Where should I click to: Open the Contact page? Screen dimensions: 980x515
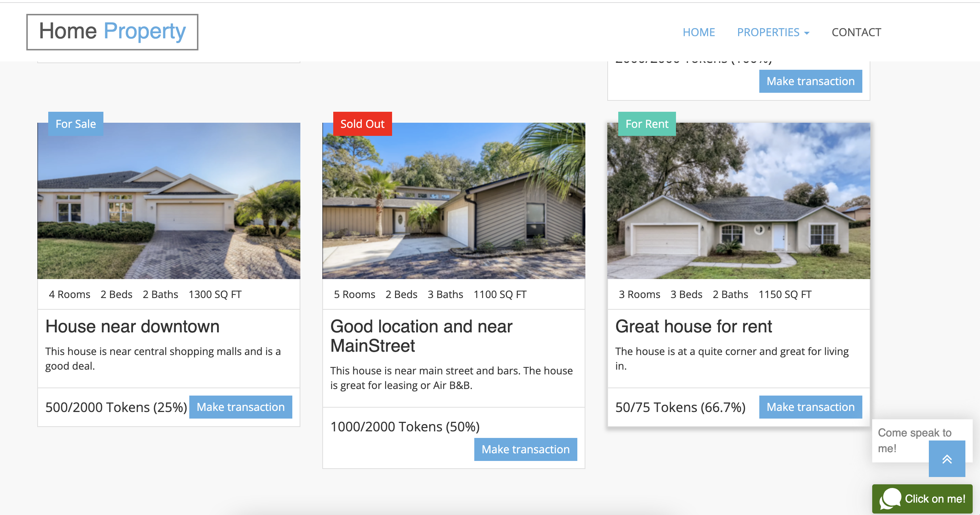pyautogui.click(x=856, y=33)
